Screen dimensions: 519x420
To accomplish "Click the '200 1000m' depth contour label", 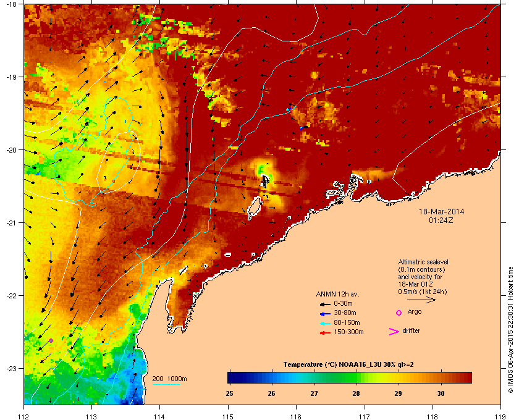I will pyautogui.click(x=169, y=379).
